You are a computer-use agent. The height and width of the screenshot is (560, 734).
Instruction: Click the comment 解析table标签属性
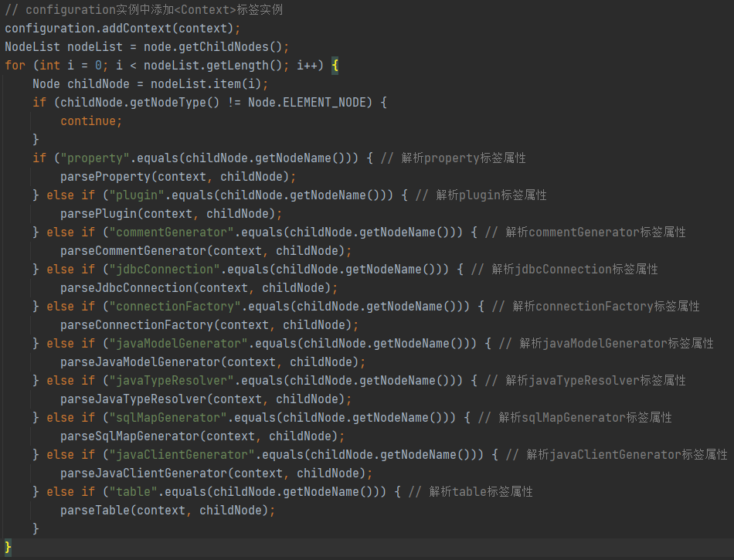pyautogui.click(x=471, y=492)
